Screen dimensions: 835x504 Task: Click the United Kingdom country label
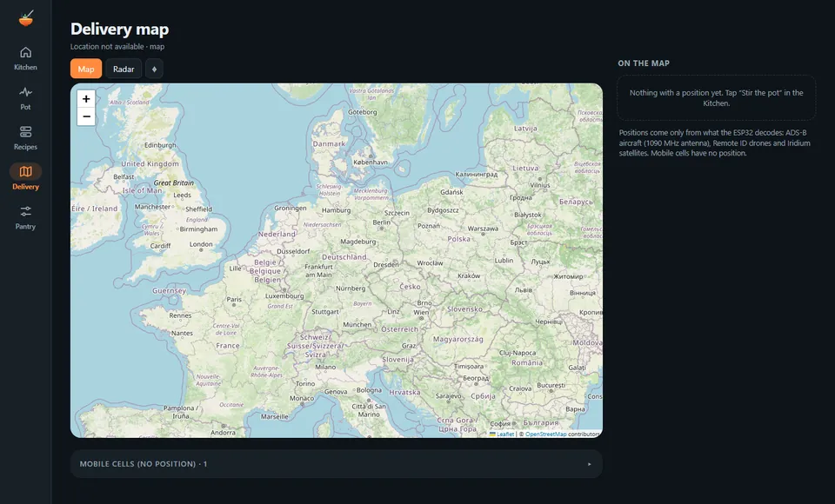pos(150,164)
